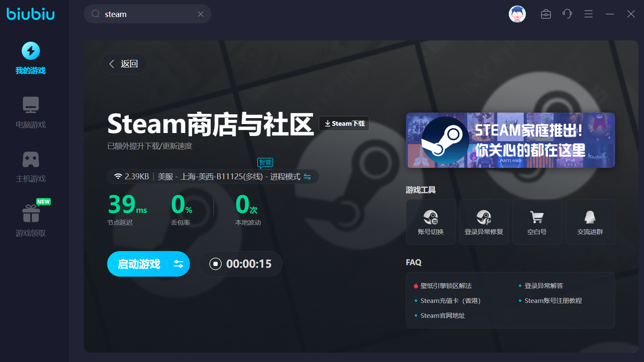Click the 0% 丢包率 packet loss value
This screenshot has height=362, width=644.
point(182,204)
